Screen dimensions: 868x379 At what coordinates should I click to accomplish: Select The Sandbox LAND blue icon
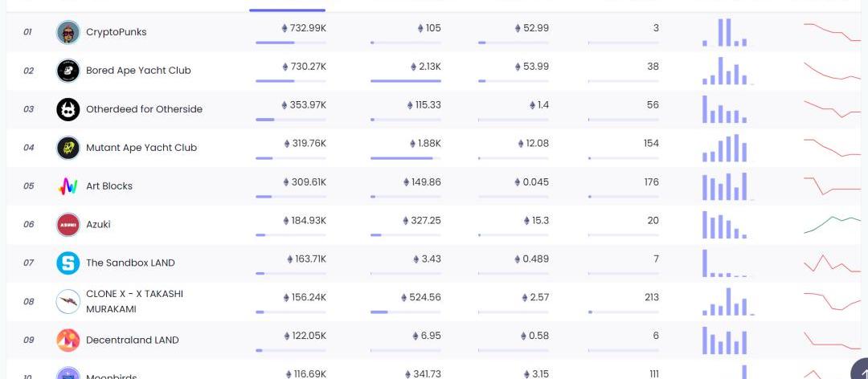pyautogui.click(x=68, y=263)
